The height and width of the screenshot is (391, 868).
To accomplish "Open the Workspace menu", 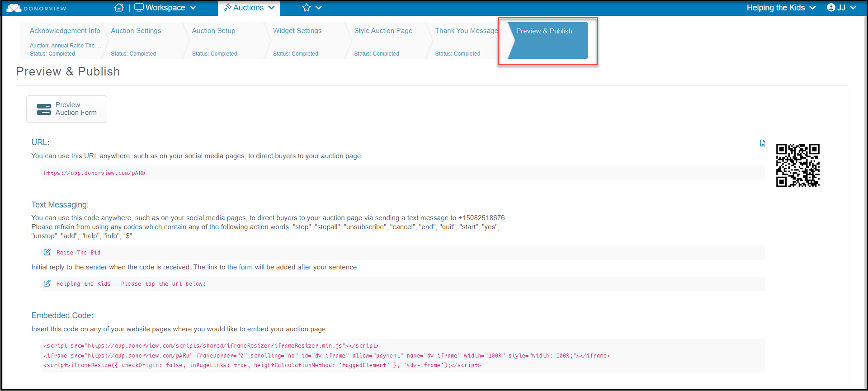I will point(165,8).
